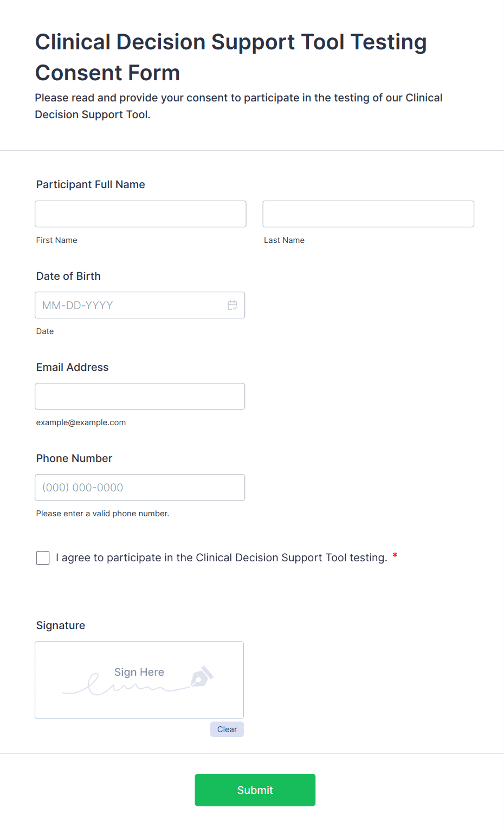Click the Email Address input box
The height and width of the screenshot is (833, 504).
point(140,396)
